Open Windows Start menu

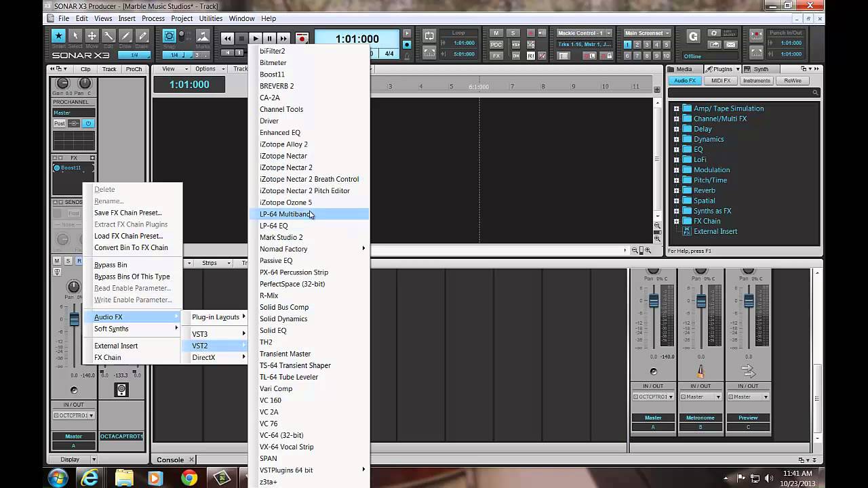pyautogui.click(x=58, y=478)
